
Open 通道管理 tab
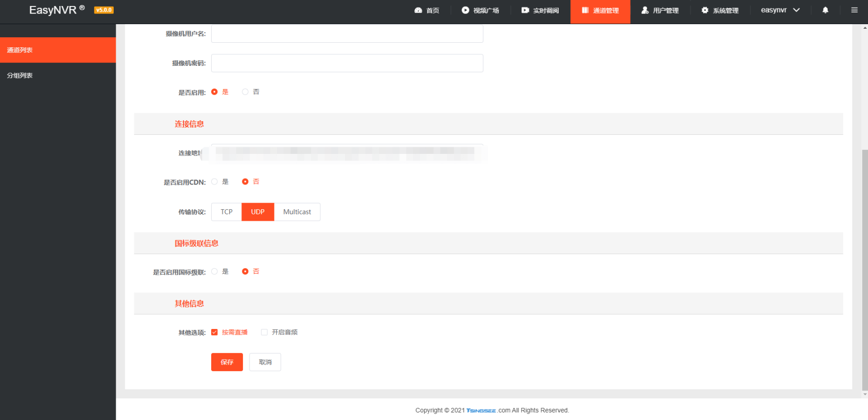coord(600,12)
